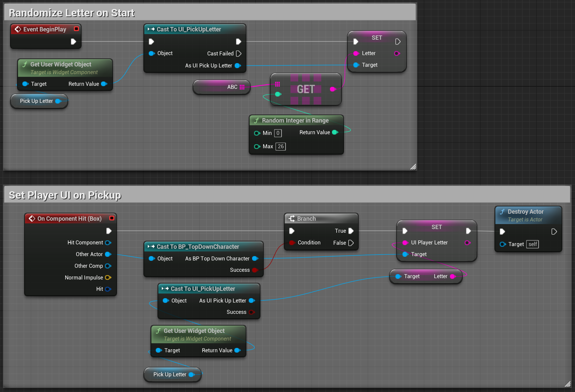Screen dimensions: 575x392
Task: Click the Branch node Condition pin
Action: click(292, 243)
